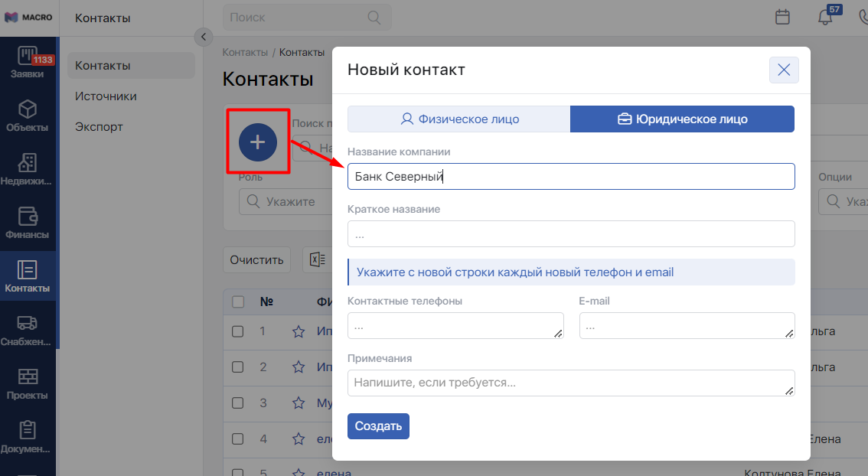Star the contact in row 1
Image resolution: width=868 pixels, height=476 pixels.
pos(299,331)
